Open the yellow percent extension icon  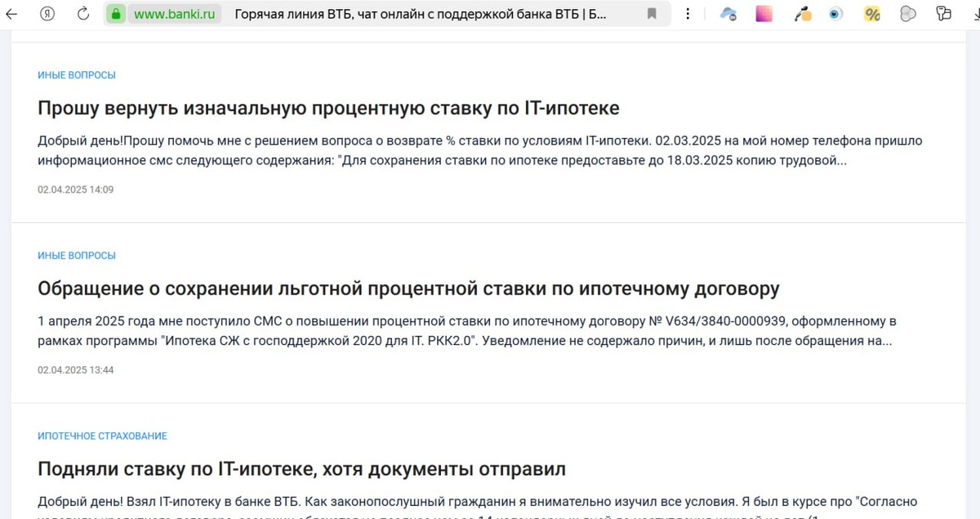tap(872, 14)
